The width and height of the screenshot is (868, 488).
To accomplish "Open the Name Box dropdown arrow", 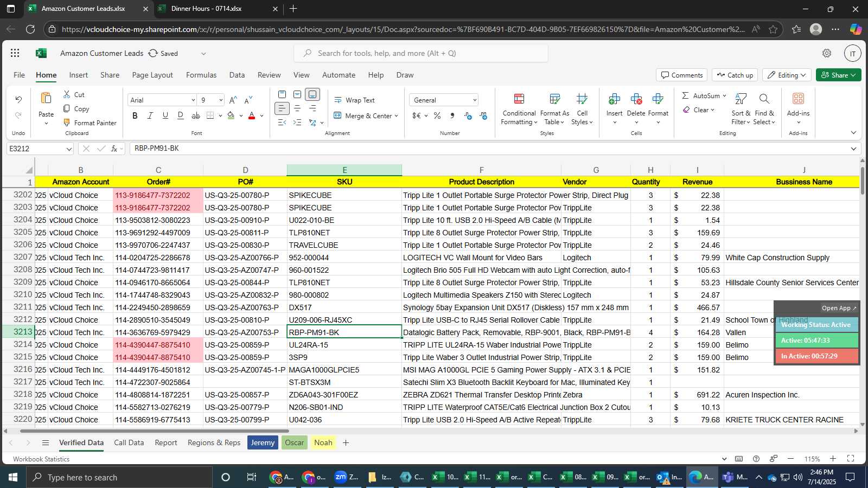I will [69, 149].
